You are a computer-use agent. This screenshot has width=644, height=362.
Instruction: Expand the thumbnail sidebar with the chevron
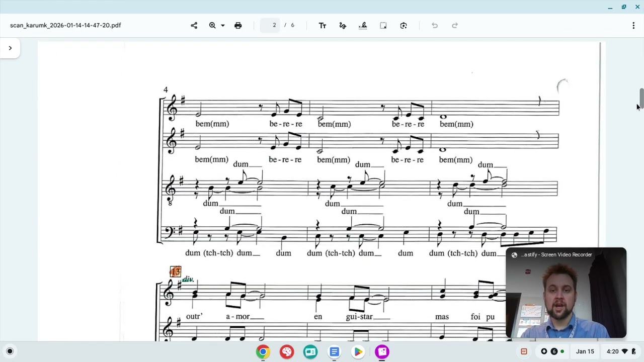(10, 48)
